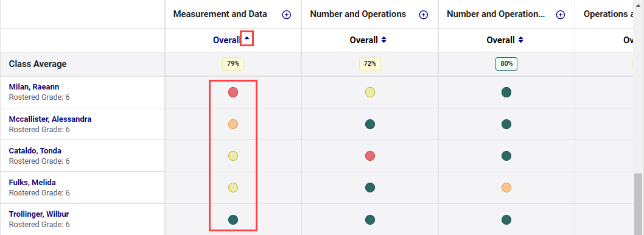Click Fulks's yellow Measurement and Data dot
The image size is (644, 235).
point(233,188)
